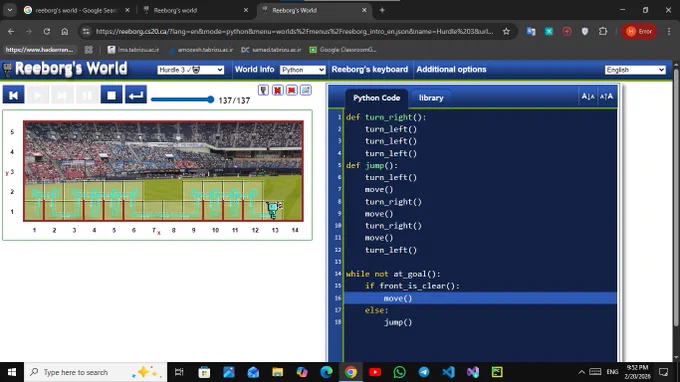Screen dimensions: 680x382
Task: Click the 'else:' code line
Action: [x=376, y=310]
